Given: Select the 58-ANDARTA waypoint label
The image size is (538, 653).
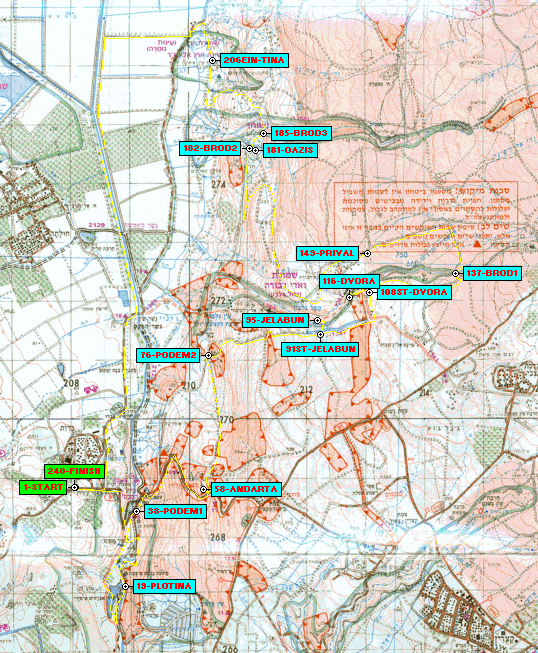Looking at the screenshot, I should click(x=246, y=489).
